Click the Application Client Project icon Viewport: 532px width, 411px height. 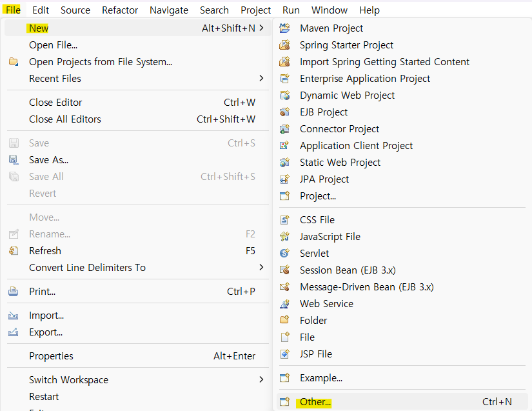pyautogui.click(x=284, y=146)
